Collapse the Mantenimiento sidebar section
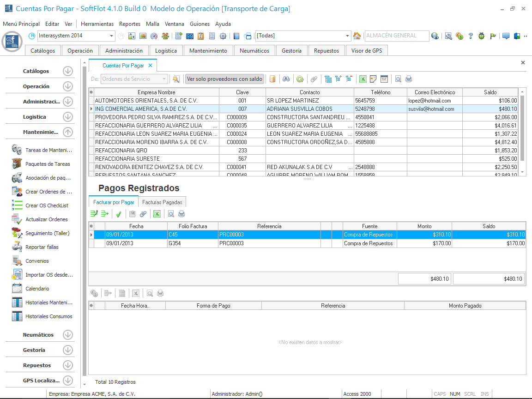532x399 pixels. [x=68, y=132]
